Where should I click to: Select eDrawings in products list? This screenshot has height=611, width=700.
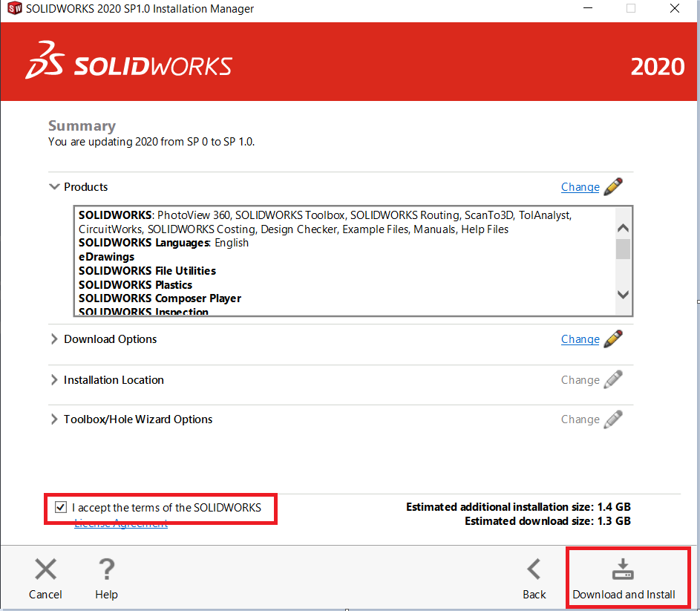click(x=106, y=257)
